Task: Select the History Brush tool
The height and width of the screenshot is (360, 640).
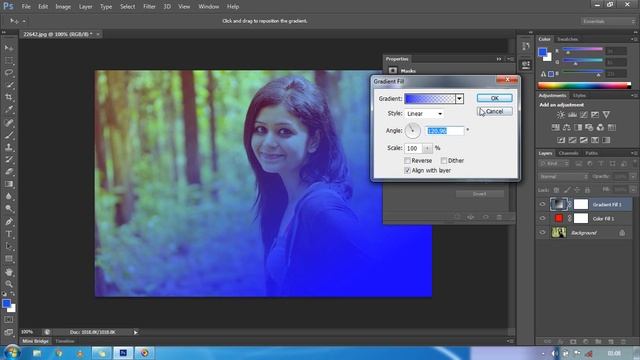Action: [9, 159]
